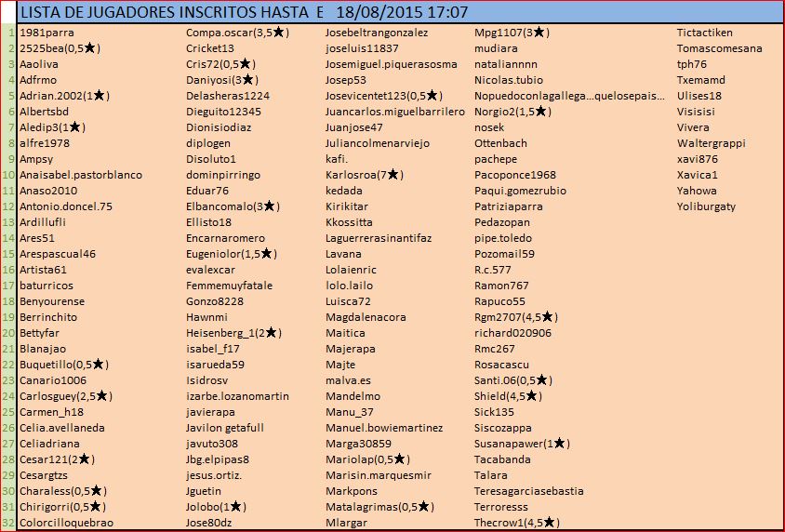Screen dimensions: 785x532
Task: Click the Femmemuyfatale cell
Action: coord(229,286)
